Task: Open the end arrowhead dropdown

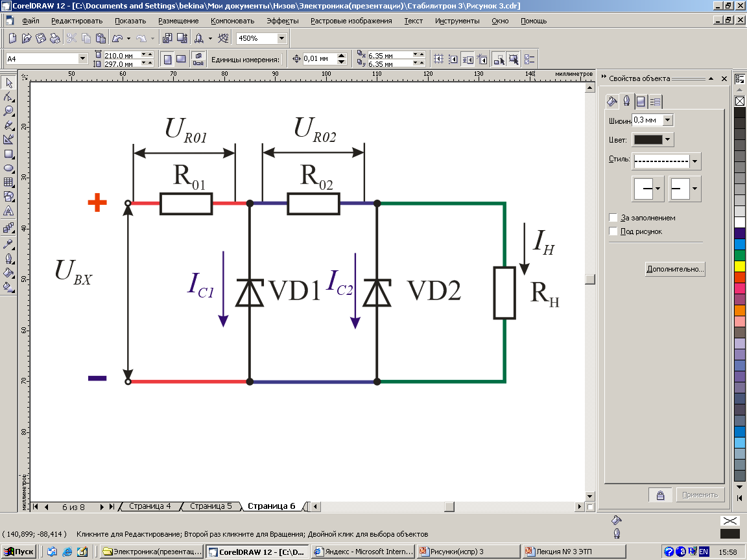Action: tap(695, 189)
